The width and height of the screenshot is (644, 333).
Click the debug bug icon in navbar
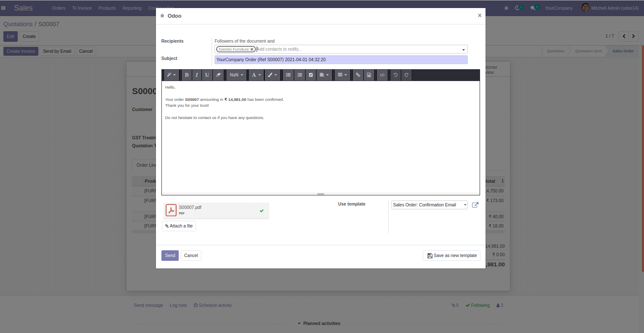click(x=506, y=8)
